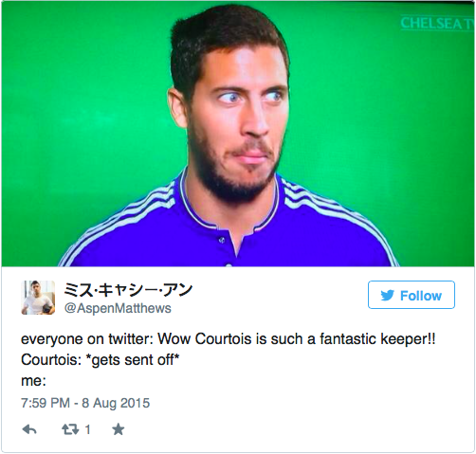Click the 'everyone on twitter' tweet text line
The height and width of the screenshot is (454, 476).
pos(229,339)
